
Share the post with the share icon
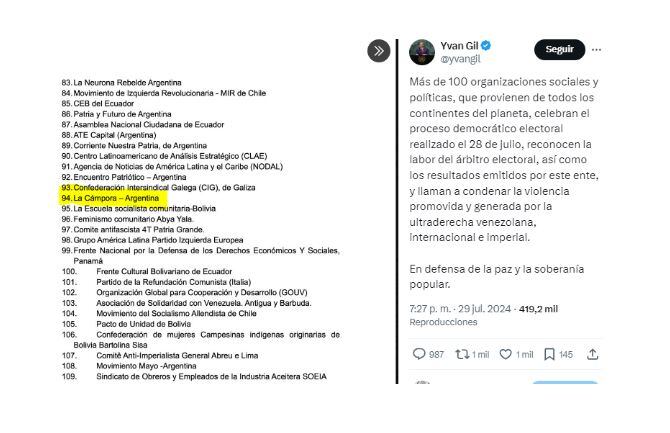click(593, 354)
